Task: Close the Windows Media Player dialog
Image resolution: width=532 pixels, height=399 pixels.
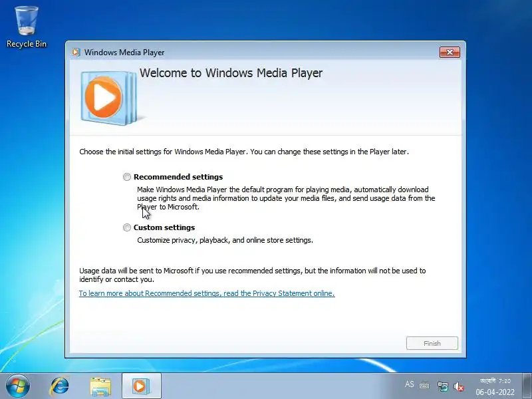Action: (450, 53)
